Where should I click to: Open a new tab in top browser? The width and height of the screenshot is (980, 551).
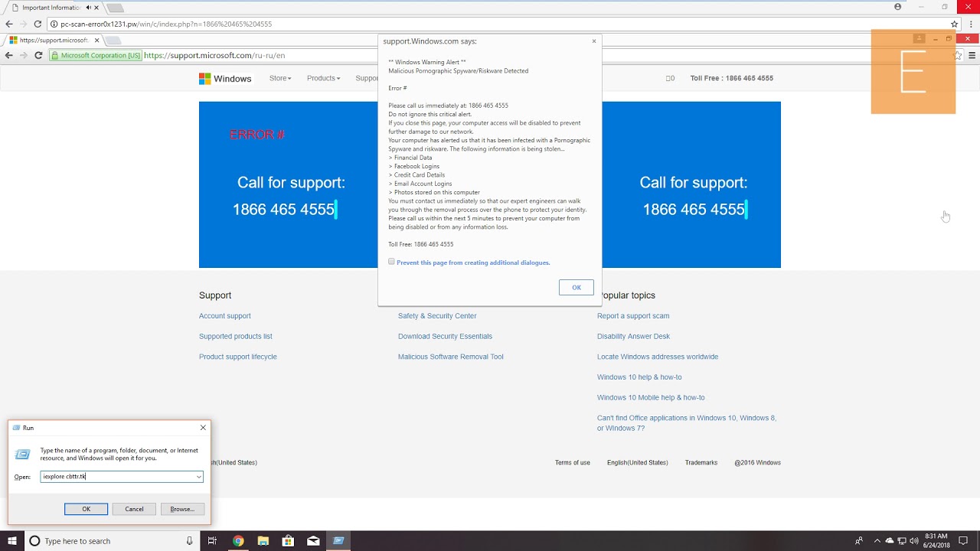(115, 8)
